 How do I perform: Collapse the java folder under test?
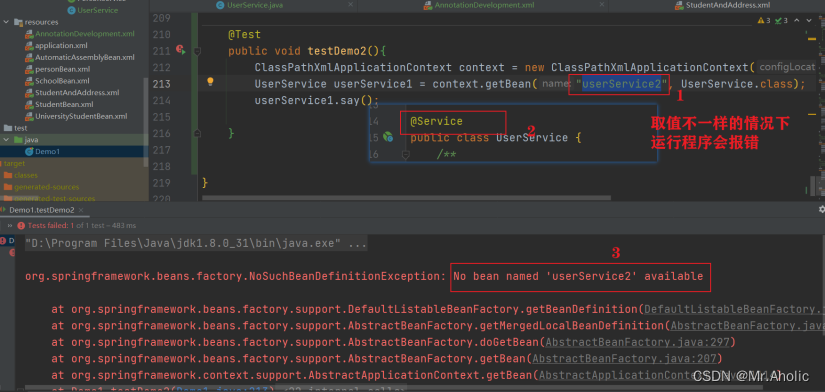point(7,139)
